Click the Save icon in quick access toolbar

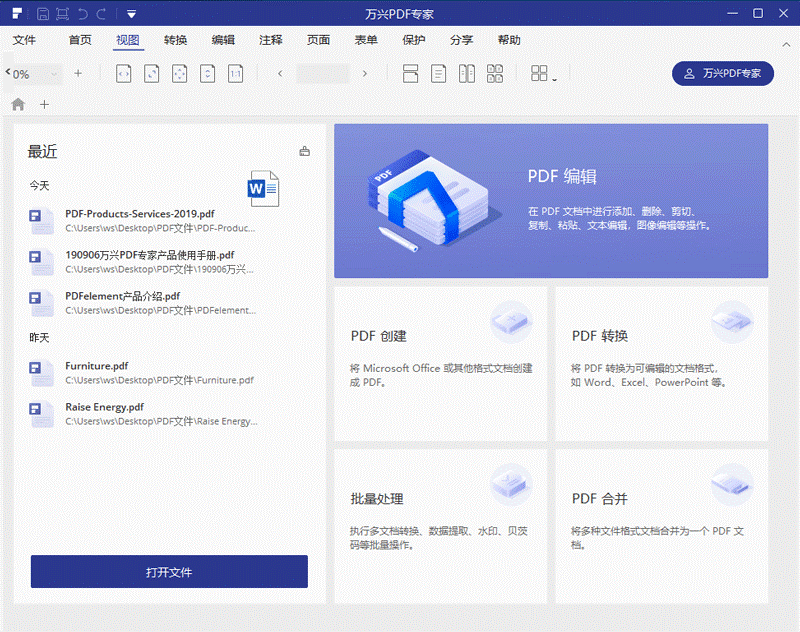pos(42,14)
